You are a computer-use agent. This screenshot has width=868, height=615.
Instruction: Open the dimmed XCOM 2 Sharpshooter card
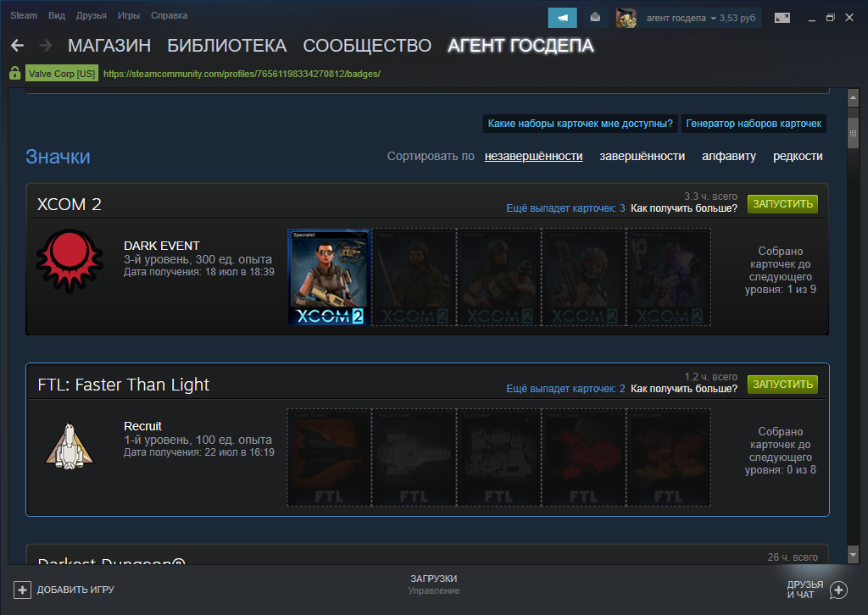tap(583, 277)
